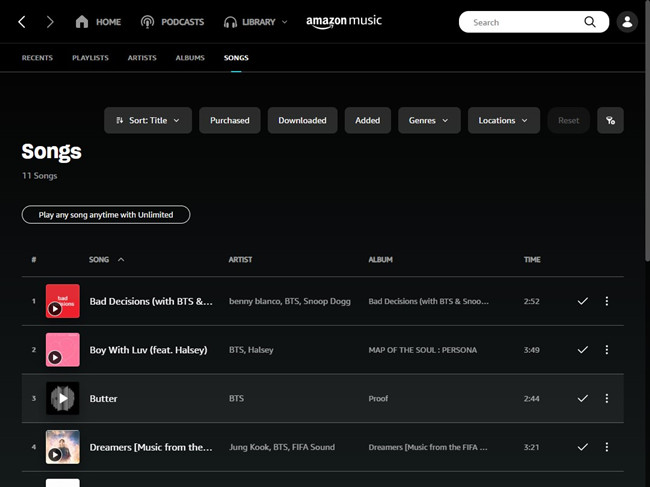This screenshot has width=650, height=487.
Task: Open the Sort: Title dropdown
Action: tap(148, 121)
